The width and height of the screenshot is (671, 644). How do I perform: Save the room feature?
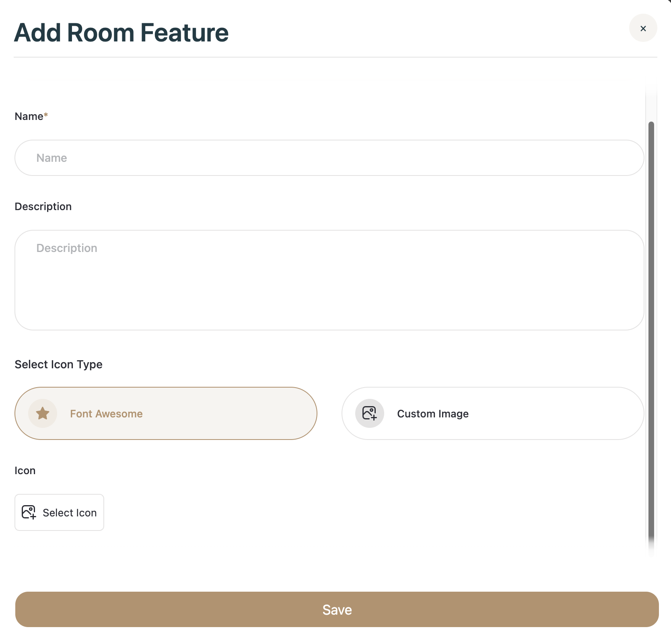[x=337, y=609]
